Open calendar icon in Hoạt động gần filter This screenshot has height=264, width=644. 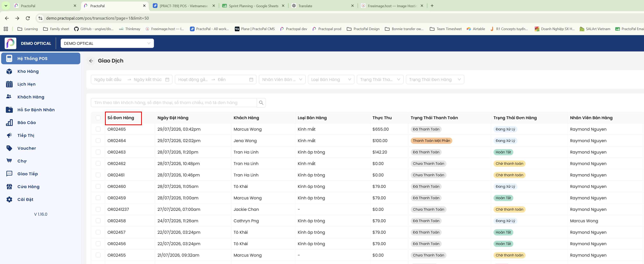[251, 79]
